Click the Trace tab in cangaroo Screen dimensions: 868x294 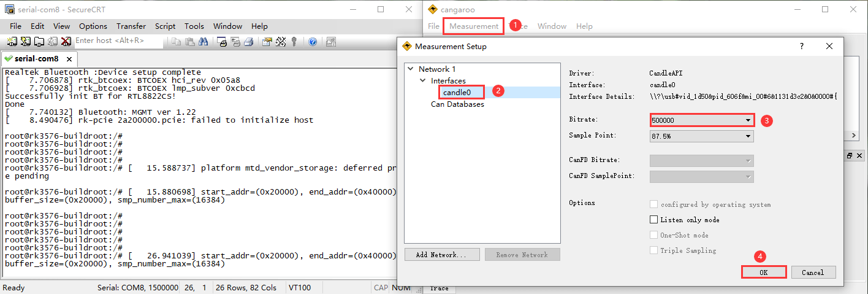439,288
